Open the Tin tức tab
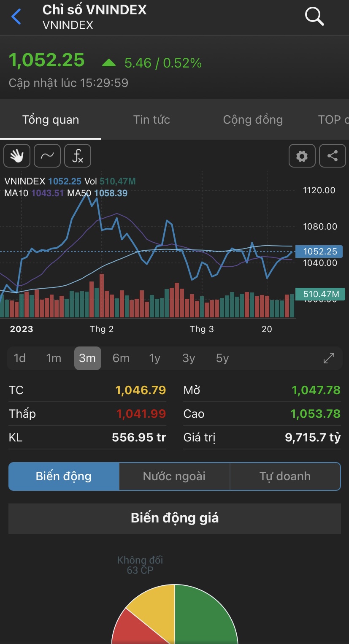 (x=152, y=120)
